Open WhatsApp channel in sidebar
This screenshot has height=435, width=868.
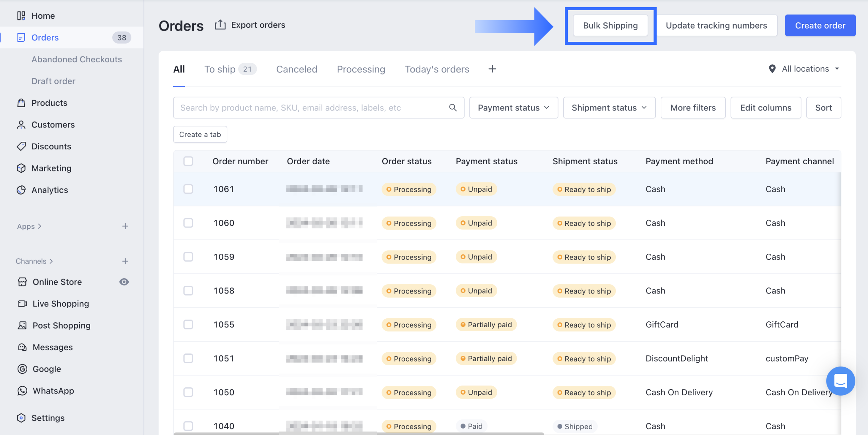[53, 391]
